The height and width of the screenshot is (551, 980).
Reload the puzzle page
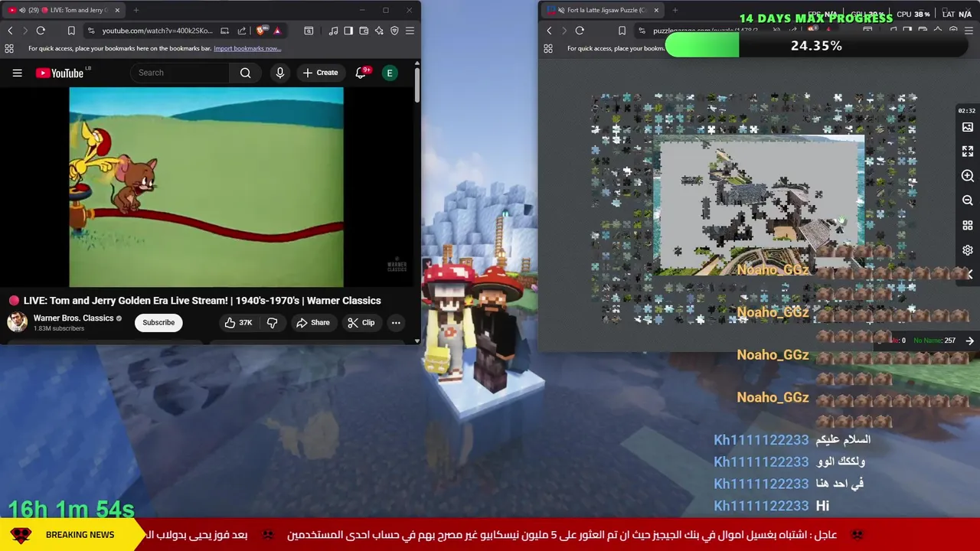[580, 31]
